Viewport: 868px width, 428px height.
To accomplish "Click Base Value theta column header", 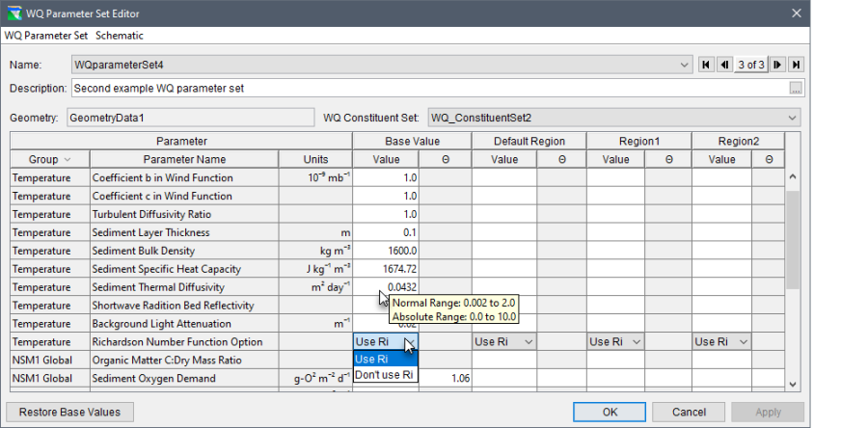I will (446, 159).
